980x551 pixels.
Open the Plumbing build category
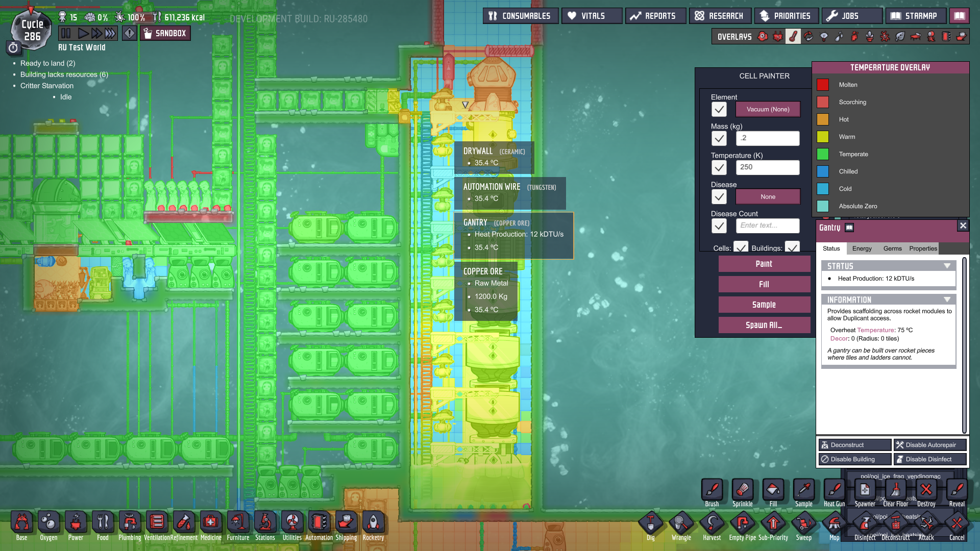[x=130, y=523]
